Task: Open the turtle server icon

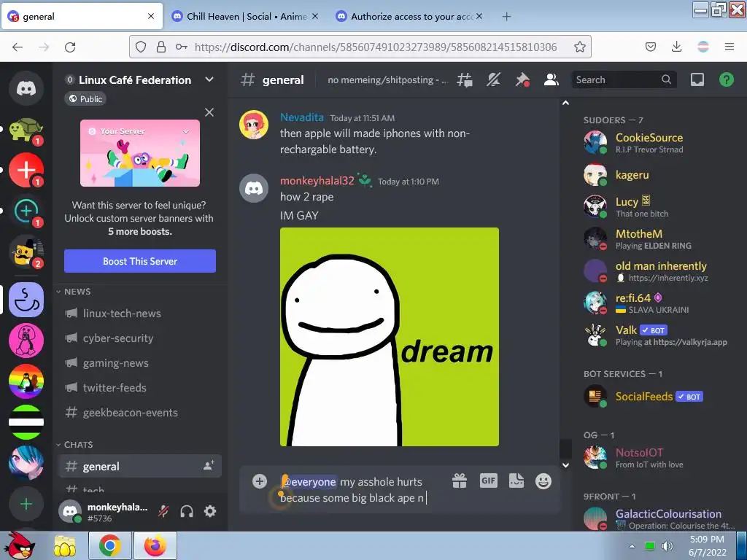Action: coord(26,129)
